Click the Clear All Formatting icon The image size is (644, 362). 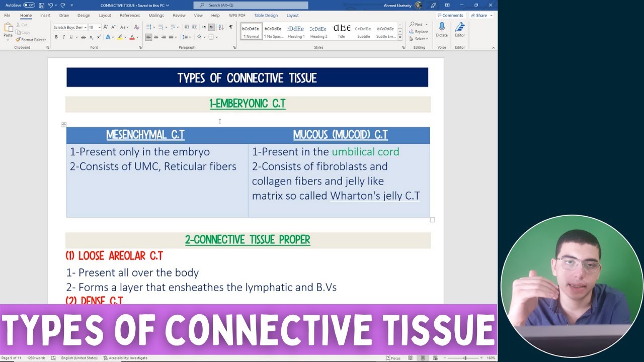coord(137,27)
